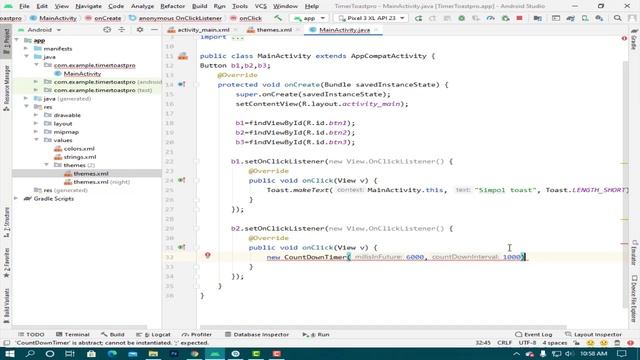Click the Run app icon in toolbar
640x360 pixels.
(418, 18)
